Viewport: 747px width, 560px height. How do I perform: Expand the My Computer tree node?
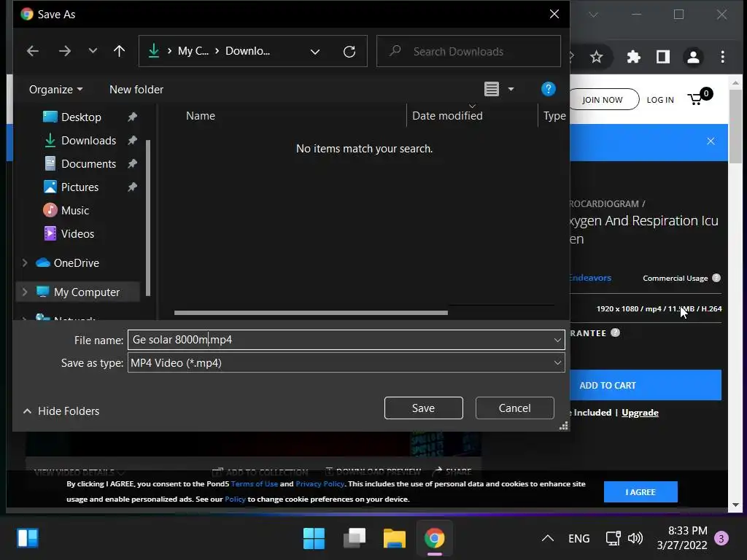point(25,292)
